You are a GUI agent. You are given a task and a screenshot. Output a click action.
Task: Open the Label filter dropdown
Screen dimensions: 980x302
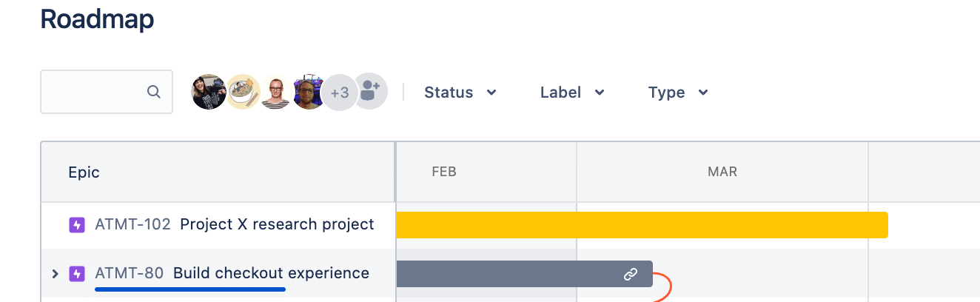click(x=572, y=93)
